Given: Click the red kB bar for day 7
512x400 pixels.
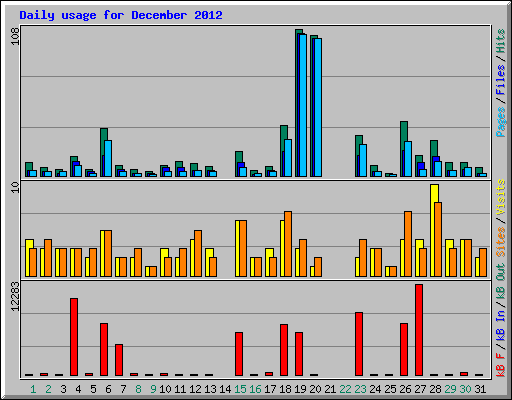Looking at the screenshot, I should pyautogui.click(x=119, y=360).
